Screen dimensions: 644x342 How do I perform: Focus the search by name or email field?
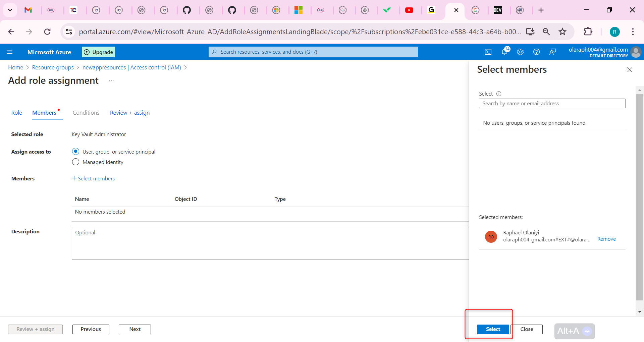(552, 104)
